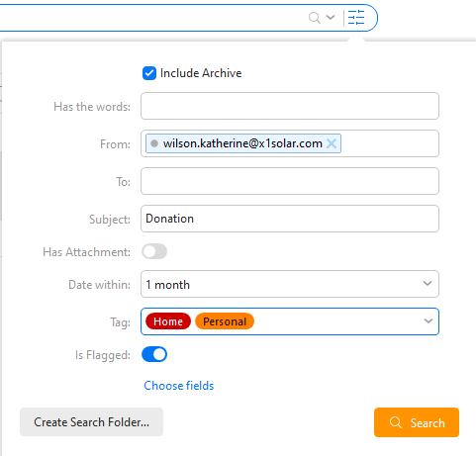Click the orange Search button

point(417,422)
